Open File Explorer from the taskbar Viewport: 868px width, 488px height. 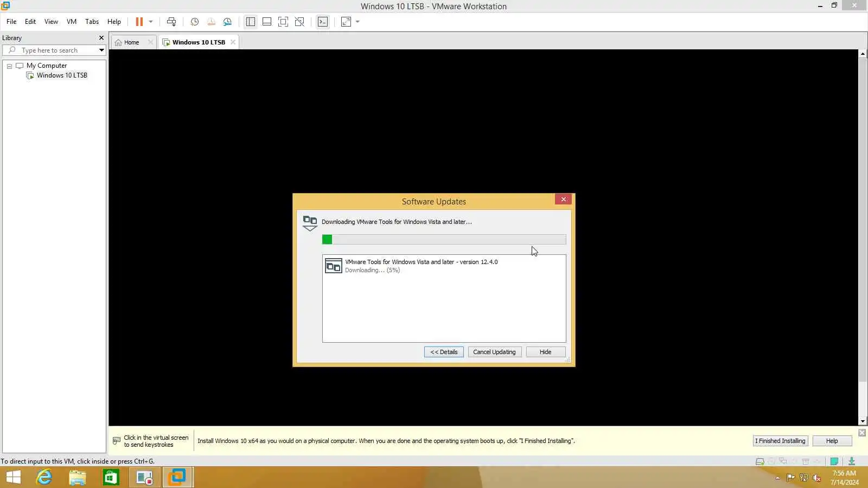(78, 477)
